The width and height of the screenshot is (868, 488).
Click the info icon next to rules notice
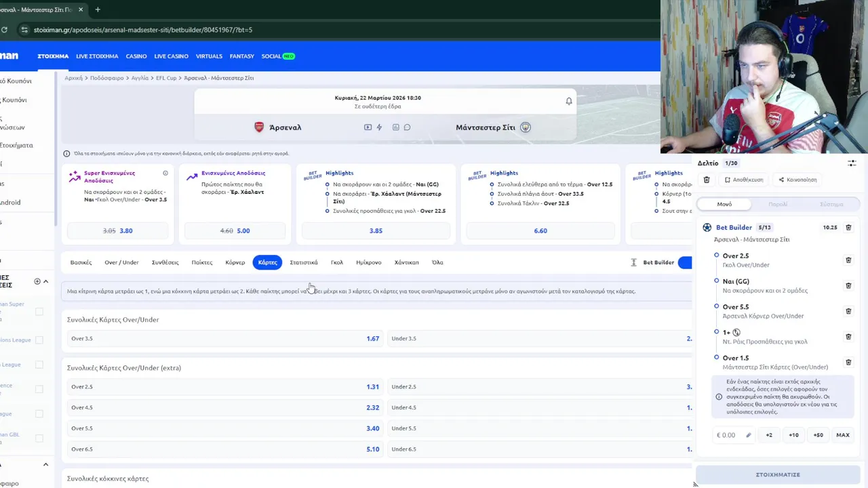tap(66, 154)
